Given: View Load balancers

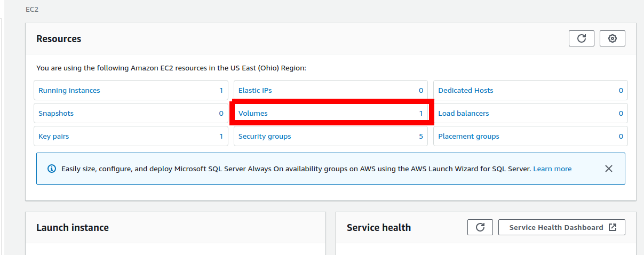Looking at the screenshot, I should 463,114.
